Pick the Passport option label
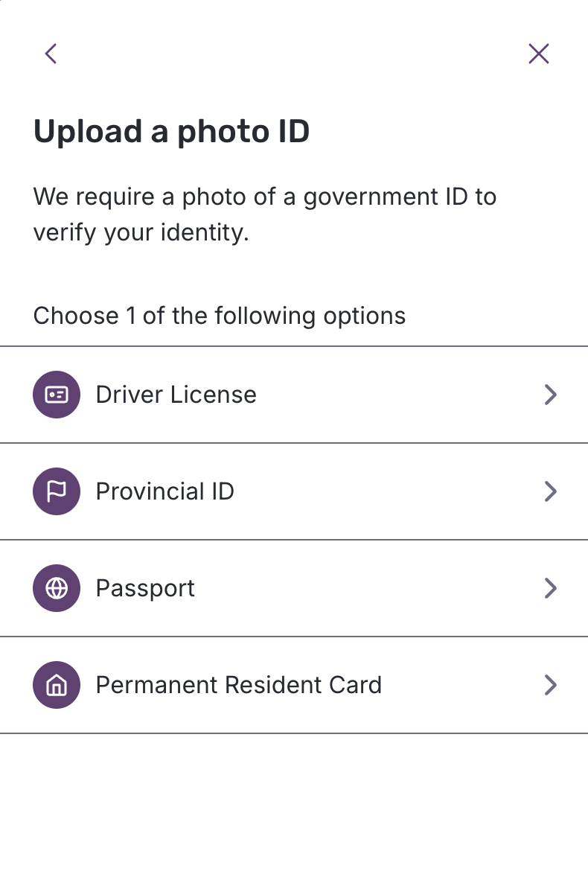 [145, 588]
